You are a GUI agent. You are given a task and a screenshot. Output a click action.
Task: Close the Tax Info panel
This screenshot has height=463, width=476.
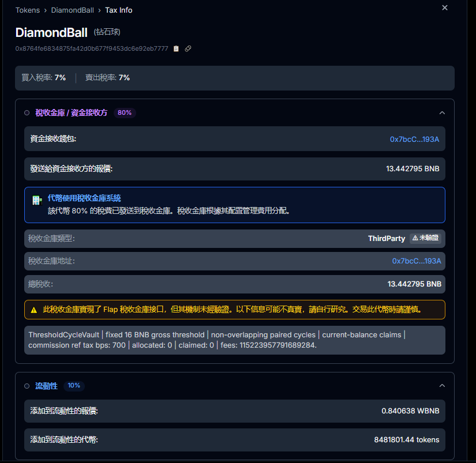[x=444, y=7]
